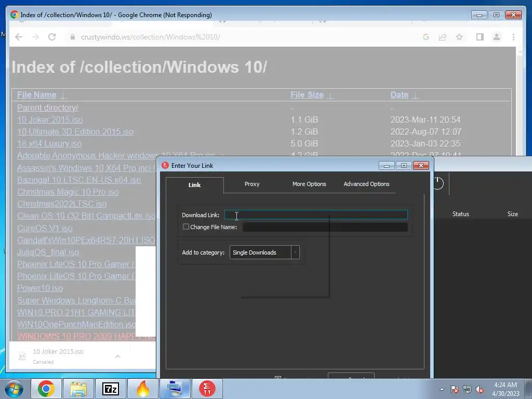Click the network tray icon
This screenshot has width=532, height=399.
click(x=467, y=389)
